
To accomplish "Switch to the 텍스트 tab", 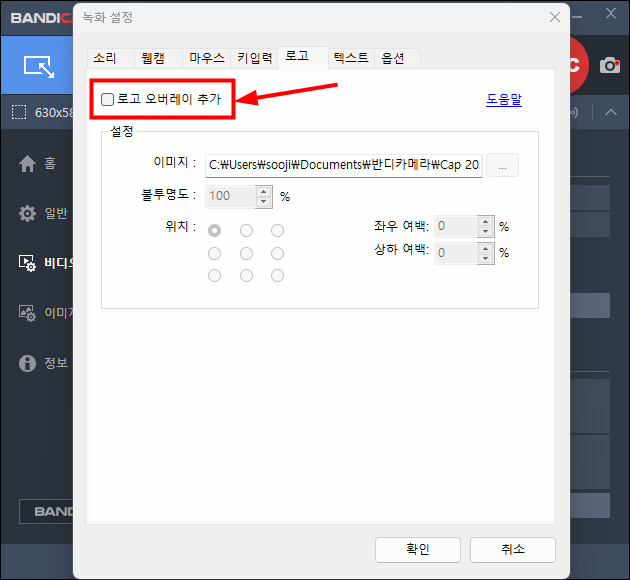I will tap(351, 58).
